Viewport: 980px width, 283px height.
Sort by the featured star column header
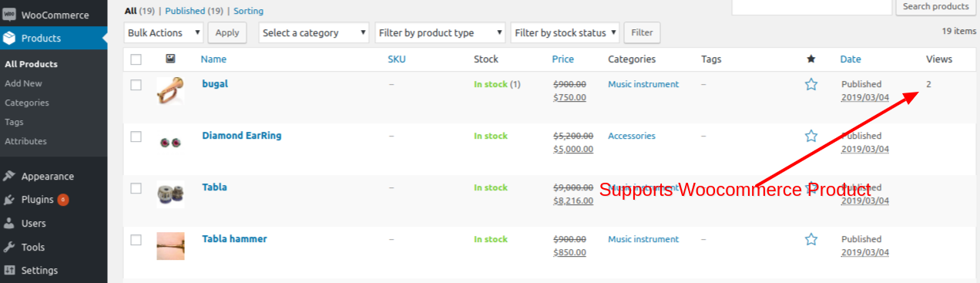[811, 59]
